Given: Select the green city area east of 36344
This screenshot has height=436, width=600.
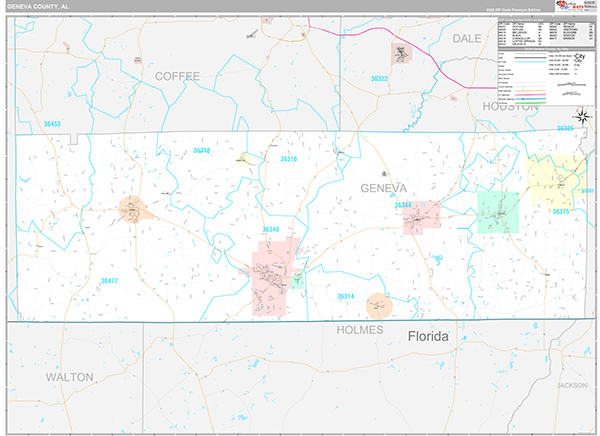Looking at the screenshot, I should pyautogui.click(x=498, y=212).
